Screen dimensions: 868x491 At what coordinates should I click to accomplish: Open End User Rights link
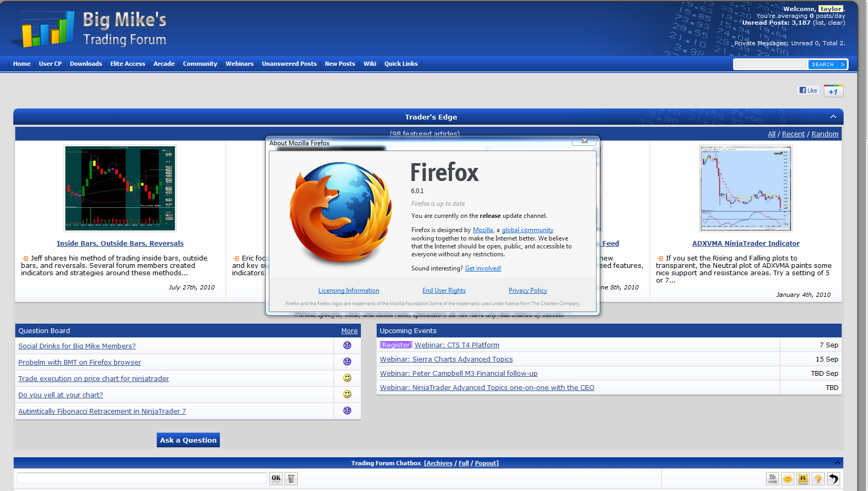pyautogui.click(x=444, y=290)
